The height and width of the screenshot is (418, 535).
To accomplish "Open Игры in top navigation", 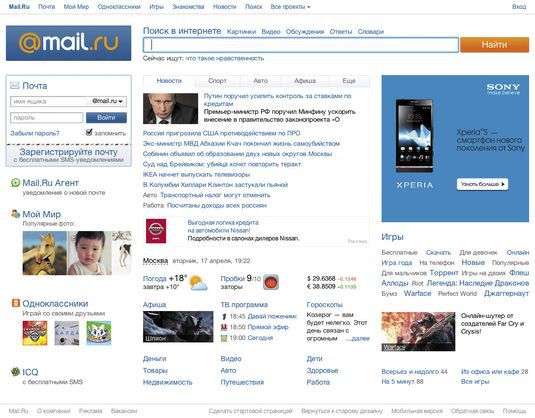I will click(156, 6).
